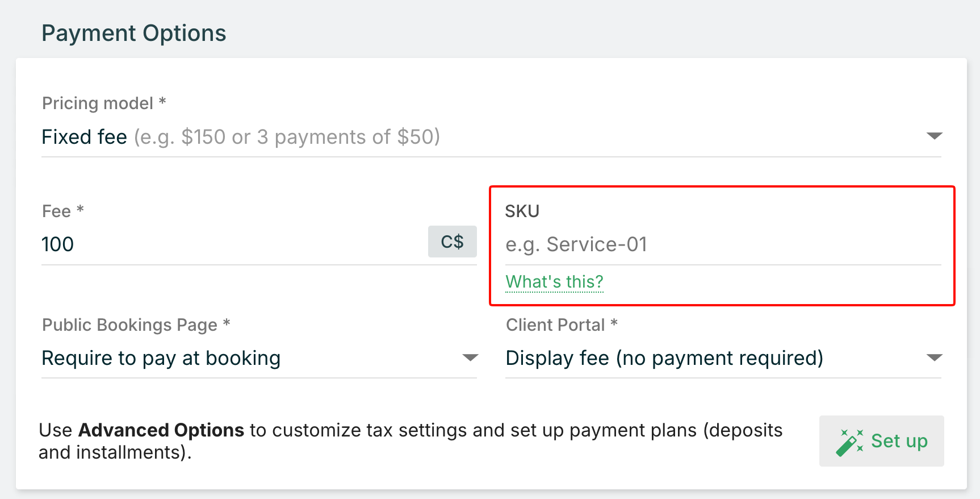
Task: Expand the Client Portal dropdown arrow
Action: tap(934, 357)
